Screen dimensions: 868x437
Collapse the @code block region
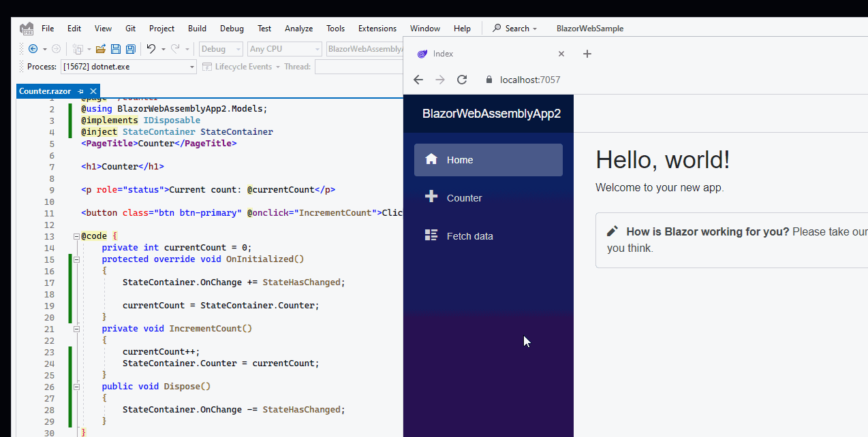click(75, 236)
